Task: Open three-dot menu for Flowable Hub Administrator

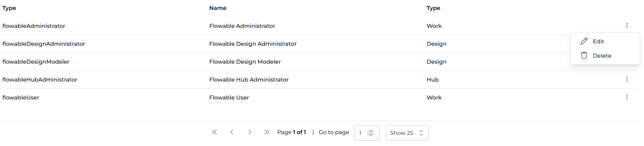Action: pos(627,79)
